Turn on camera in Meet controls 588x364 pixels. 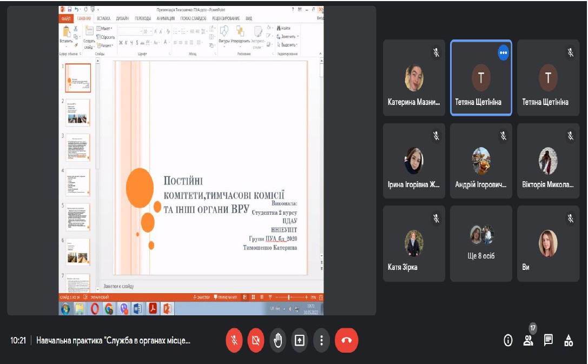click(x=256, y=340)
